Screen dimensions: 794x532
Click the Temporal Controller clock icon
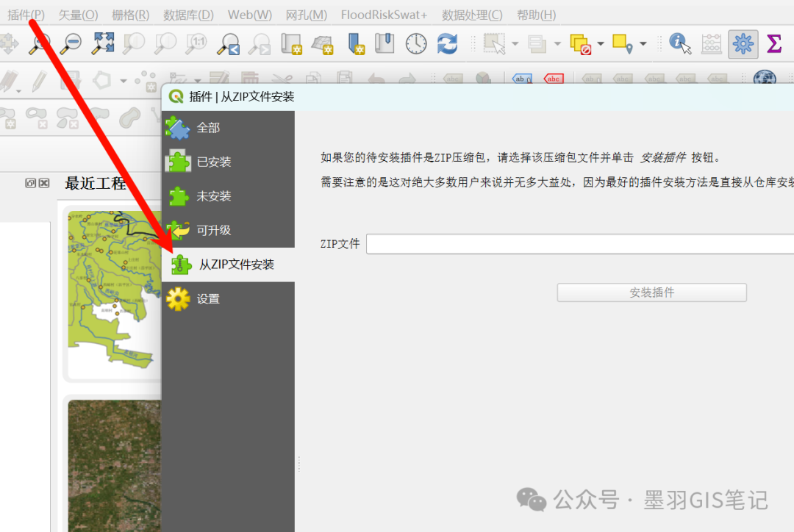(x=416, y=44)
